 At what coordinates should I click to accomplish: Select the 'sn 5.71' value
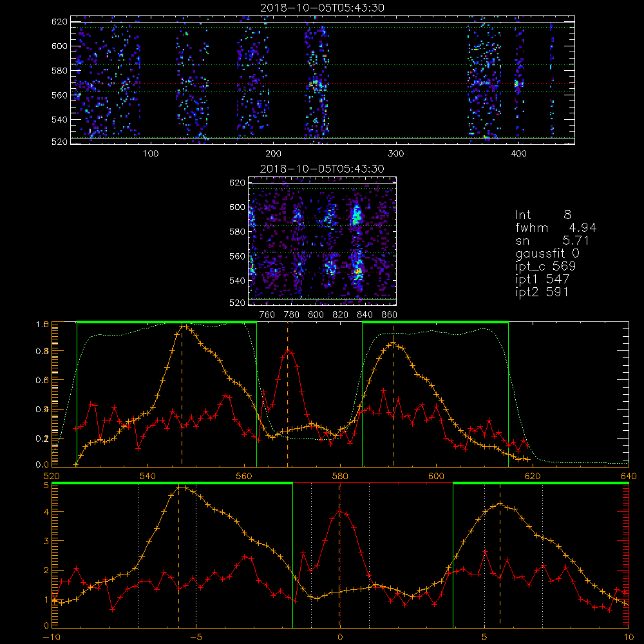pyautogui.click(x=553, y=240)
